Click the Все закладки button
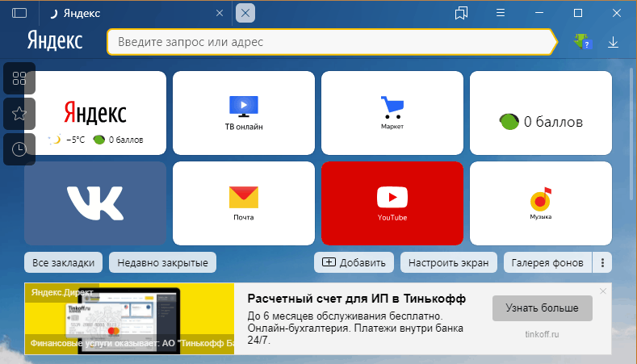 point(63,262)
